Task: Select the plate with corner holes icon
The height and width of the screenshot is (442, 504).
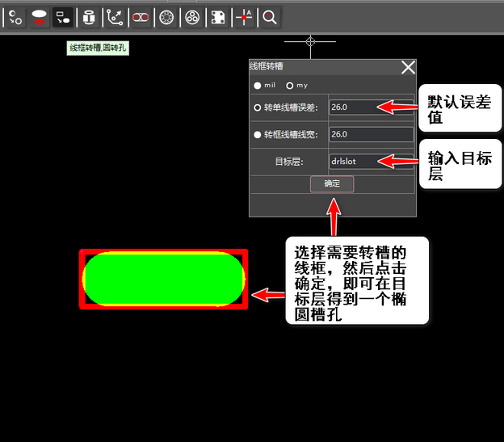Action: pos(217,16)
